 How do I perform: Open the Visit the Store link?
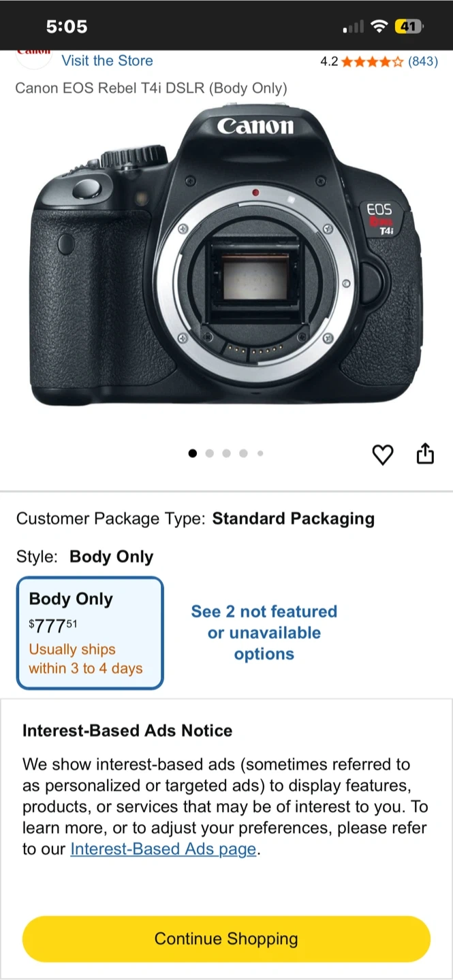click(x=107, y=61)
